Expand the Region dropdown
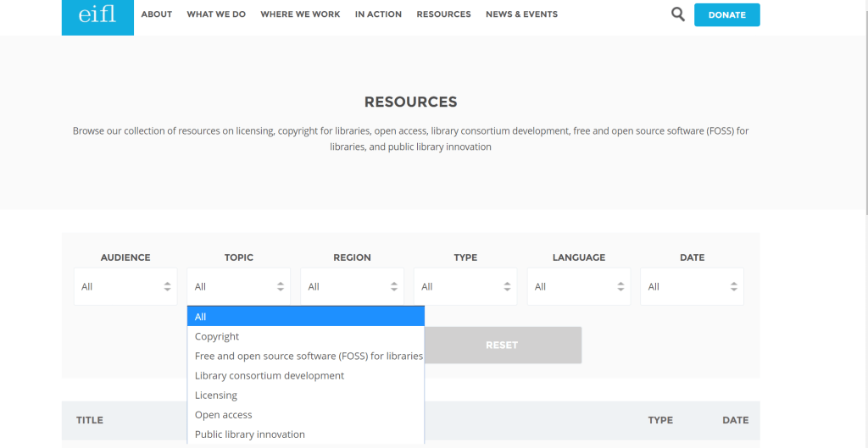 (352, 286)
